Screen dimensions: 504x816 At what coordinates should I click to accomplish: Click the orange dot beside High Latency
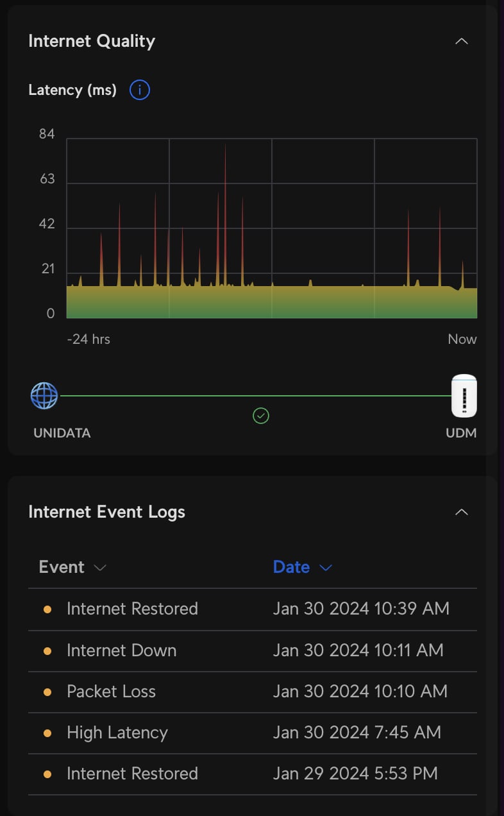47,733
